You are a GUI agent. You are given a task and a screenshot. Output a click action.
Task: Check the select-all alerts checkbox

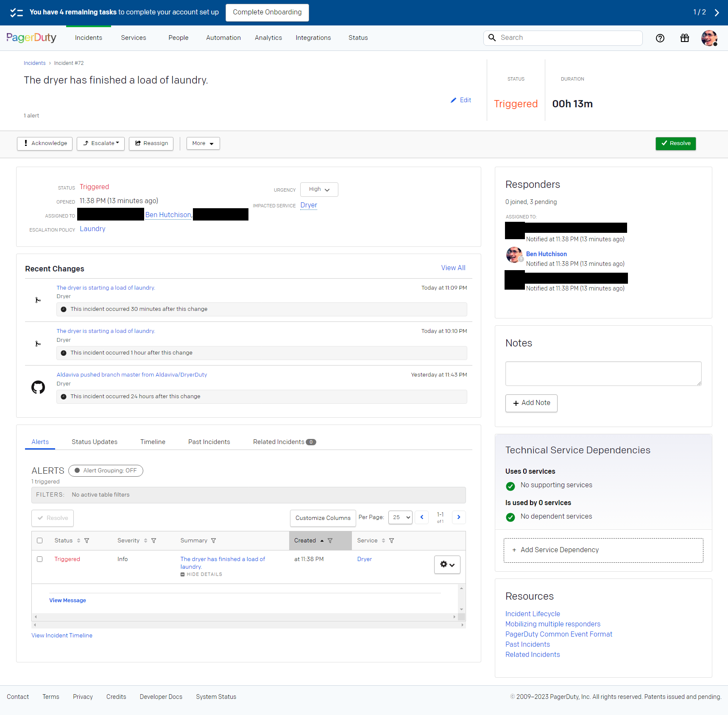40,541
